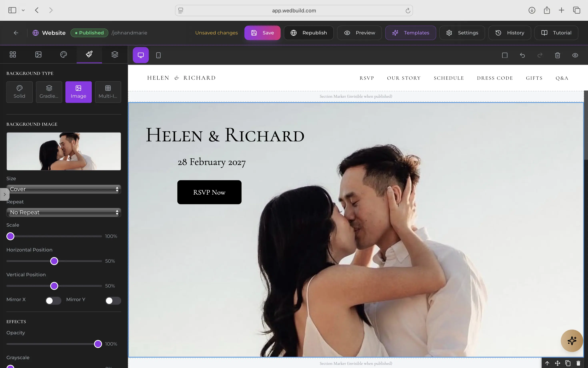The height and width of the screenshot is (368, 588).
Task: Open the color palette panel tab
Action: [x=64, y=54]
